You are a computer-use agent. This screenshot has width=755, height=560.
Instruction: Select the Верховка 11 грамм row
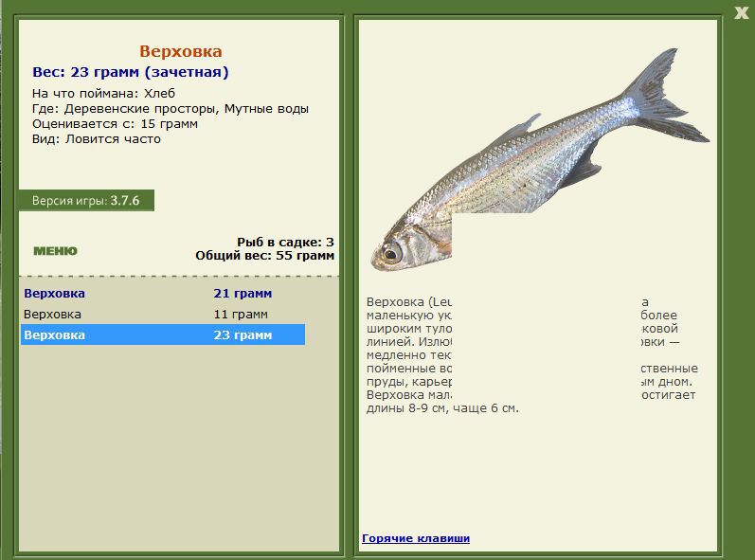163,314
